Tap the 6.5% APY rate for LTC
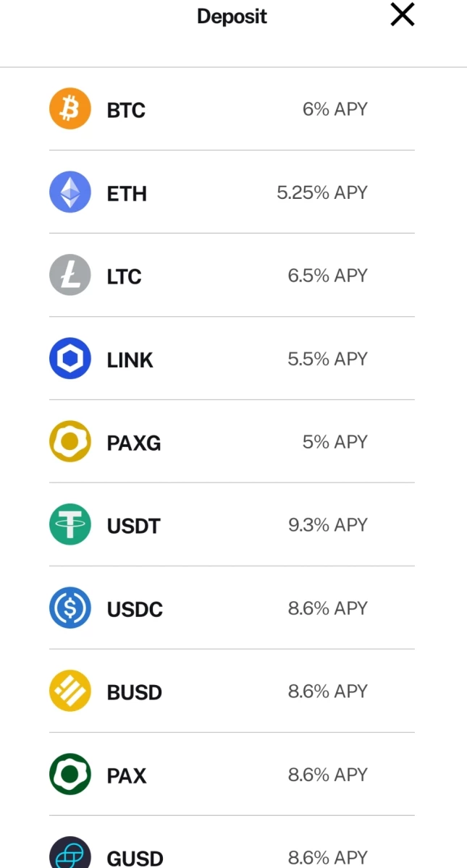This screenshot has width=467, height=868. click(328, 276)
